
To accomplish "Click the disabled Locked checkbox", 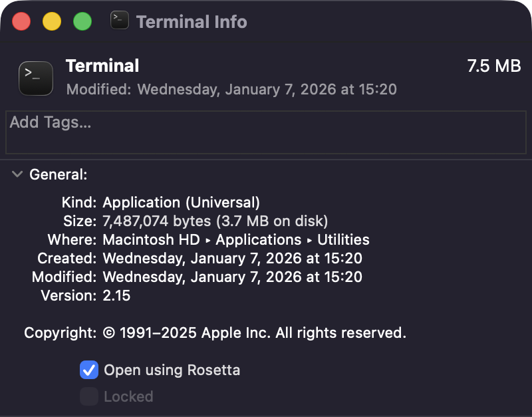I will click(x=89, y=396).
